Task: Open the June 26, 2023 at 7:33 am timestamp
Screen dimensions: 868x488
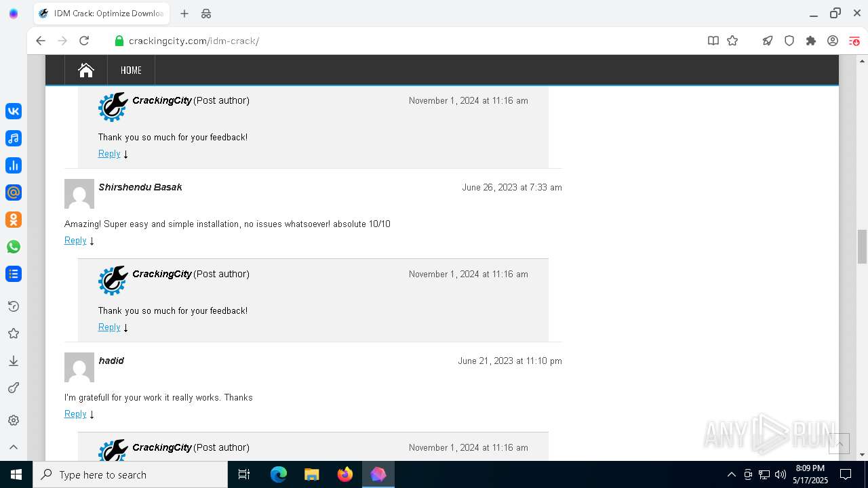Action: [x=512, y=187]
